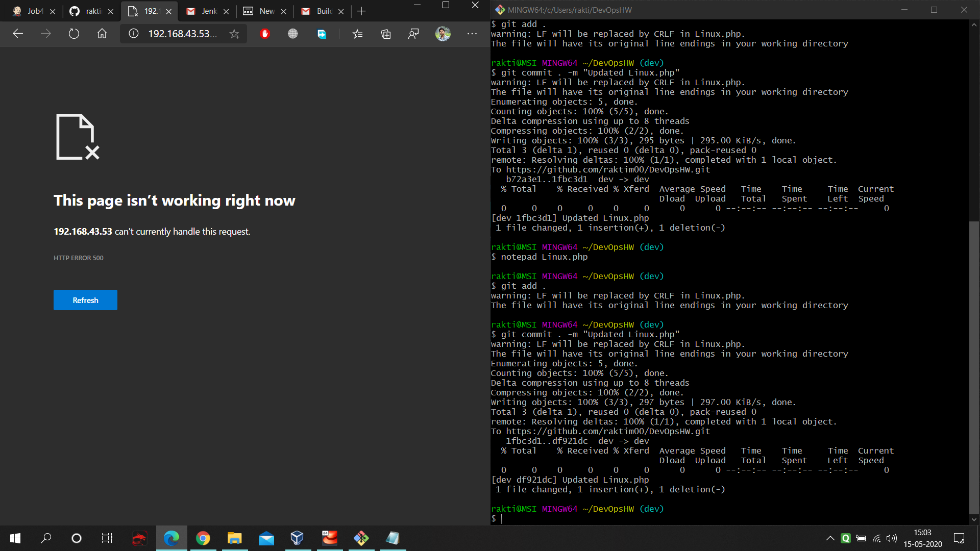
Task: Click the Refresh button on error page
Action: click(85, 300)
